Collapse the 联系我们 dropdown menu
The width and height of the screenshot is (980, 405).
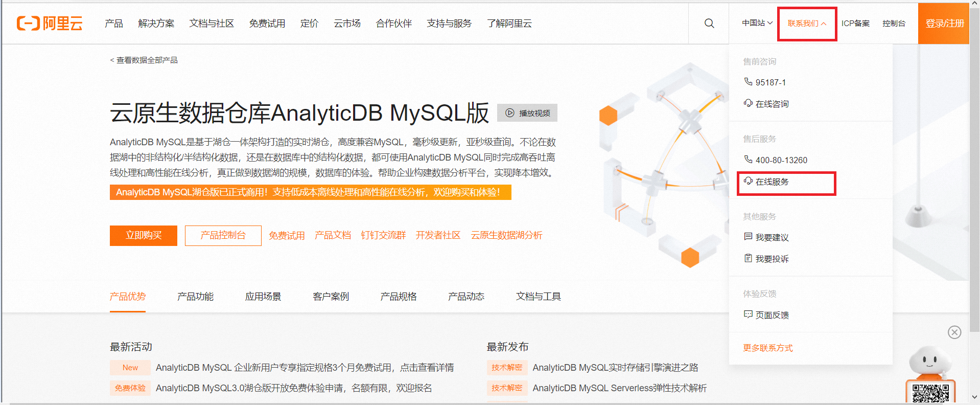click(807, 24)
